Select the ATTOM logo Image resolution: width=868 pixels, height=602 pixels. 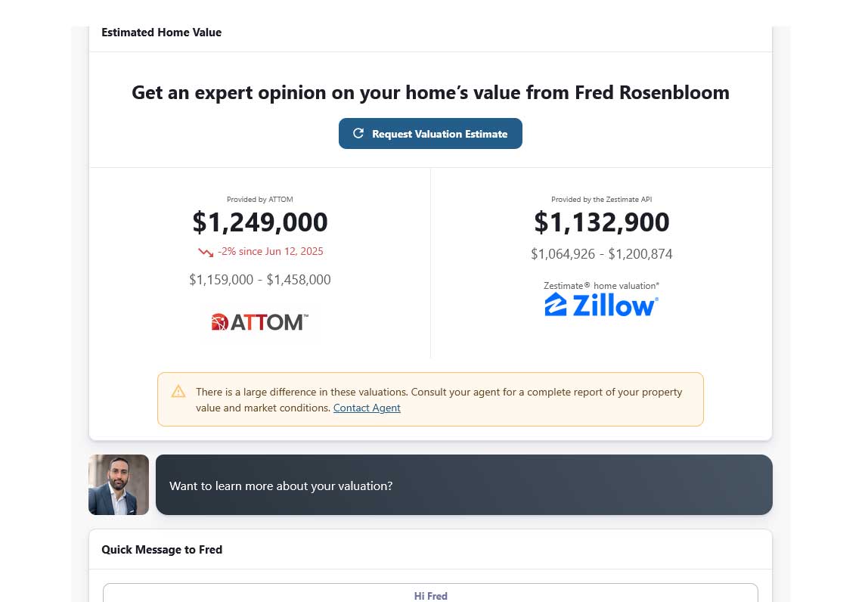[260, 321]
